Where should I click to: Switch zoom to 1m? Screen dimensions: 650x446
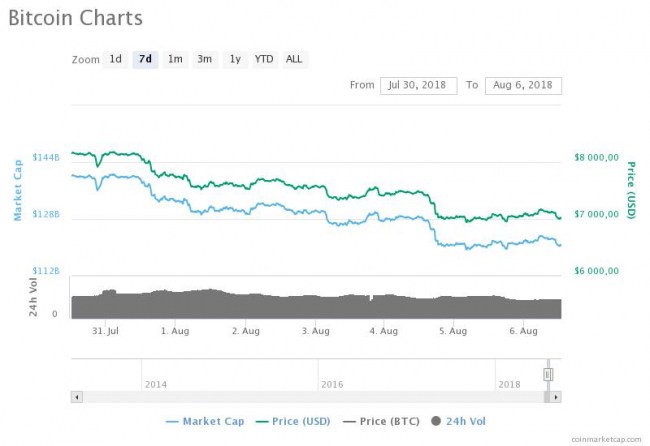pos(175,59)
